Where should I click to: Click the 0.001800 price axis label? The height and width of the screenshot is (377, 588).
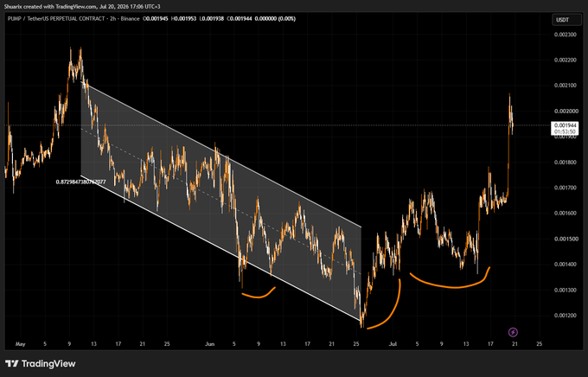click(x=566, y=162)
